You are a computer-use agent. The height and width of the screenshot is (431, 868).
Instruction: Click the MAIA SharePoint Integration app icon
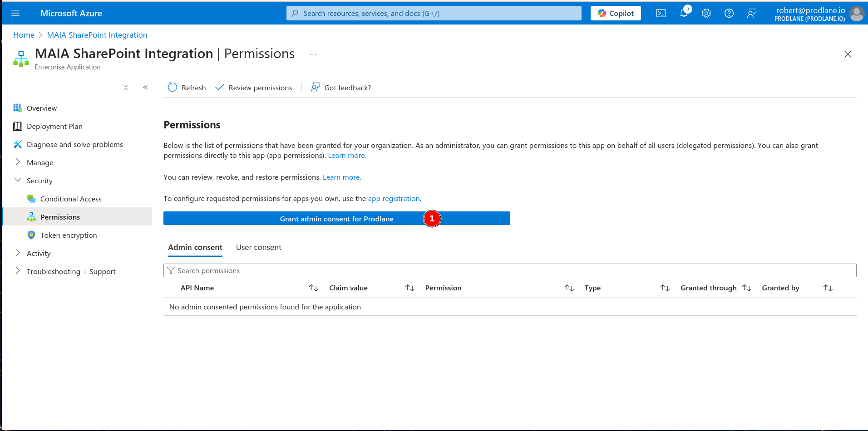pos(21,59)
